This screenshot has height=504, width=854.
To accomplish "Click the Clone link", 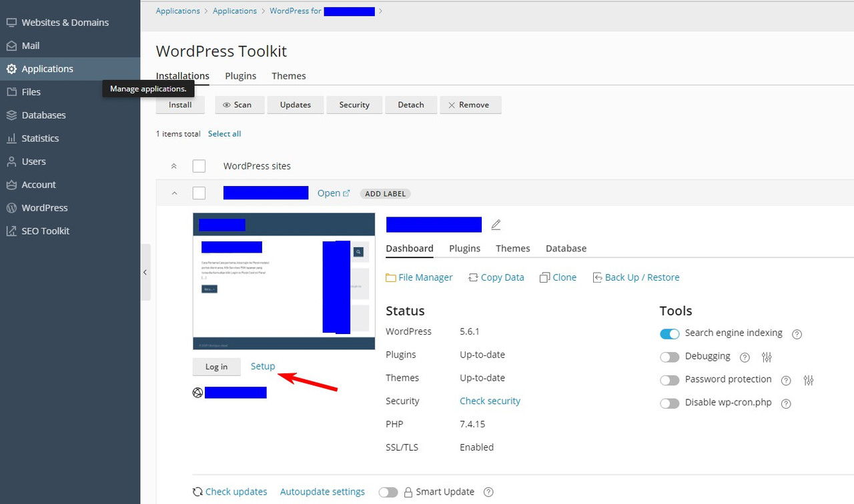I will pyautogui.click(x=558, y=277).
